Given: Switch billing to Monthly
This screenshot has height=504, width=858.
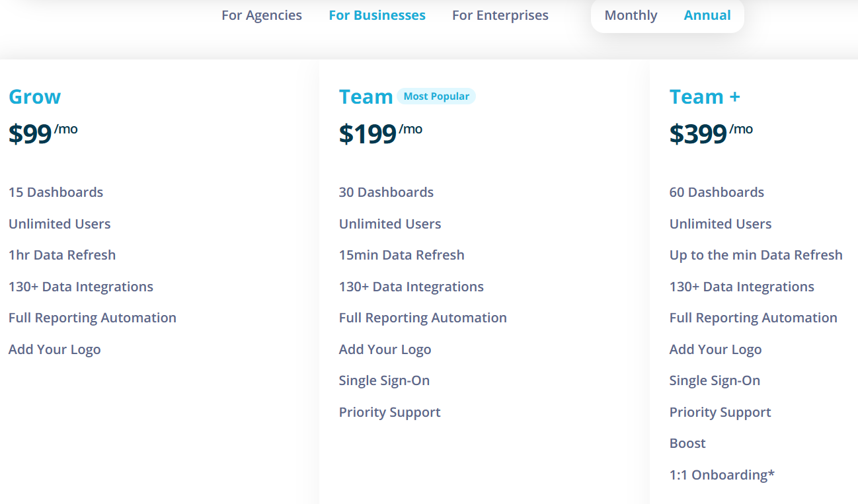Looking at the screenshot, I should coord(631,15).
